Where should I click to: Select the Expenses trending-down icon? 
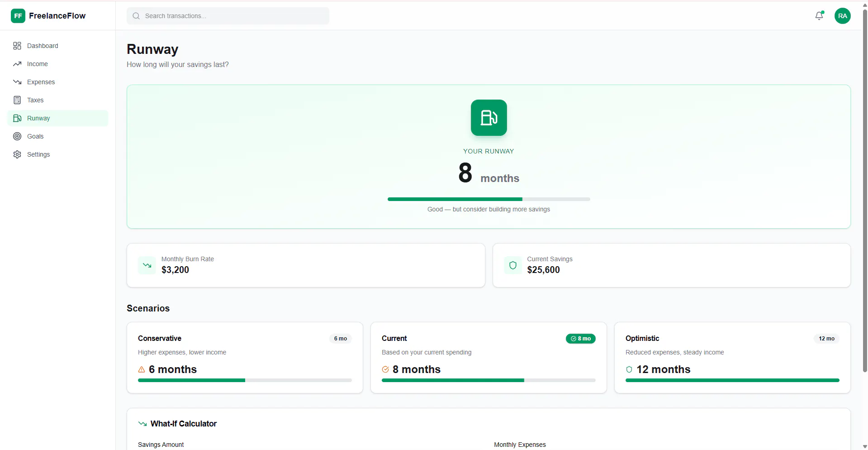(x=17, y=82)
